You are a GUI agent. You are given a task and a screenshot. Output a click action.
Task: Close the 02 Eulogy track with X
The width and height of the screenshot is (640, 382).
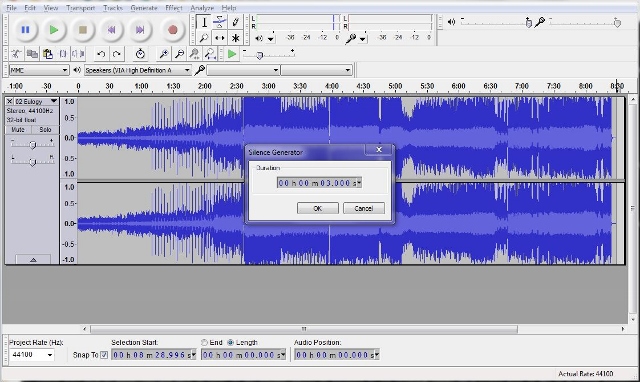(9, 101)
